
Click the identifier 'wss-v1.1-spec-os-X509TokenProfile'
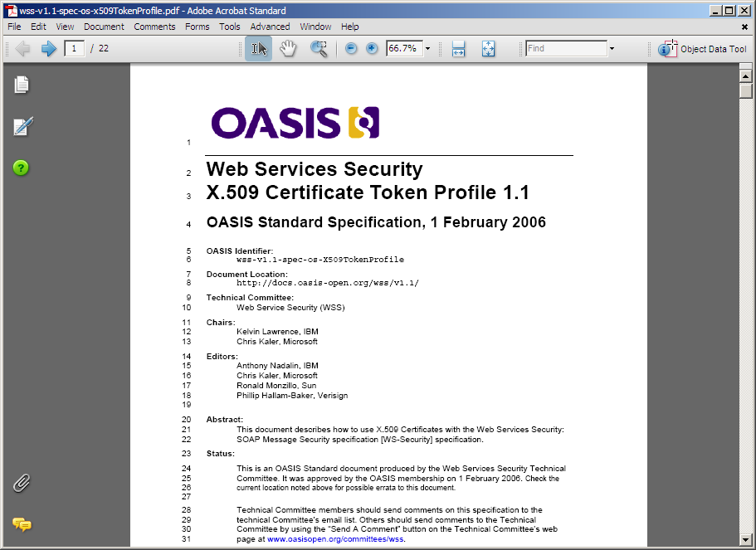coord(320,260)
